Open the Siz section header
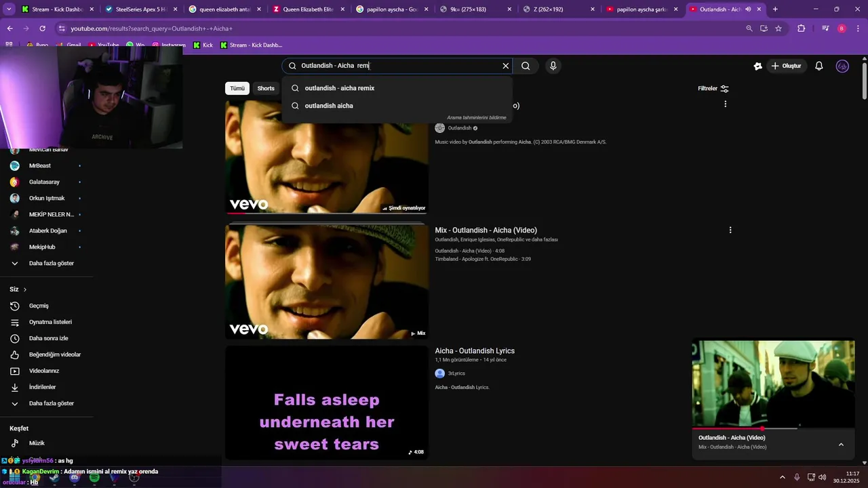The image size is (868, 488). coord(18,289)
